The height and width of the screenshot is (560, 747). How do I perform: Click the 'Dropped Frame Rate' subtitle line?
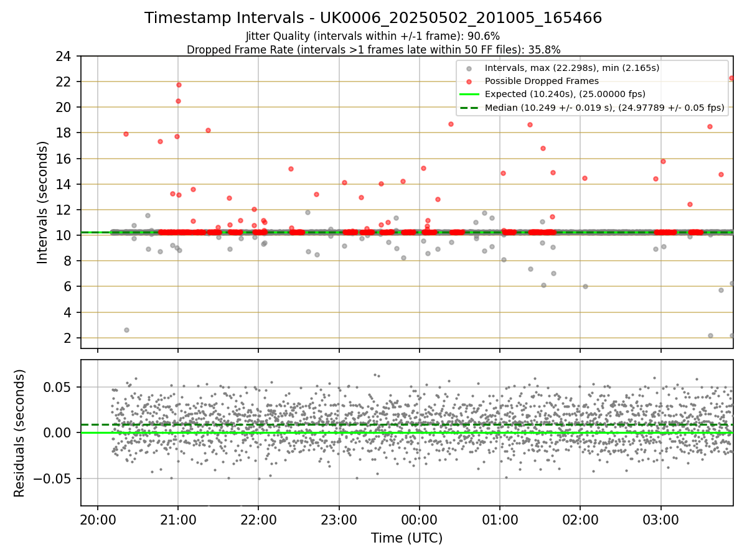(373, 50)
